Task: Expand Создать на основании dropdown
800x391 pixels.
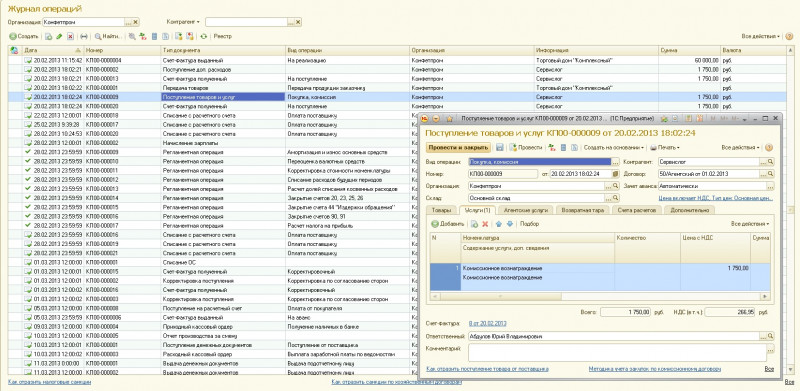Action: 614,148
